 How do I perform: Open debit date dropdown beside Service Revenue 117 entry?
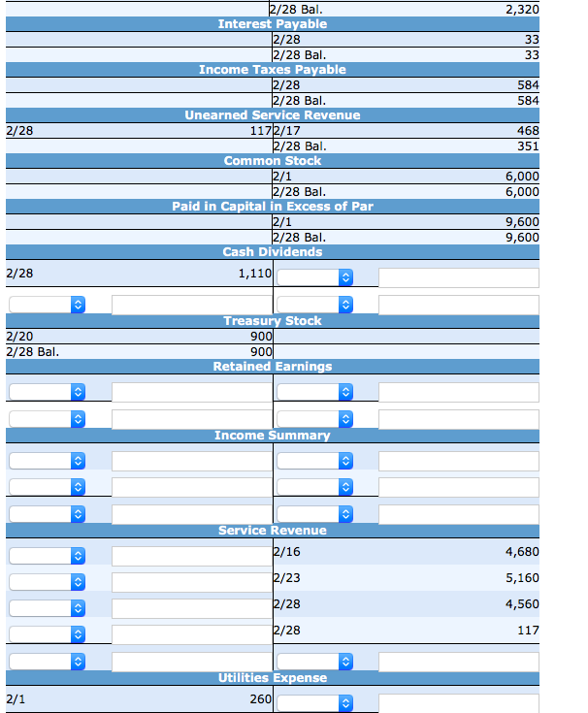pyautogui.click(x=47, y=634)
